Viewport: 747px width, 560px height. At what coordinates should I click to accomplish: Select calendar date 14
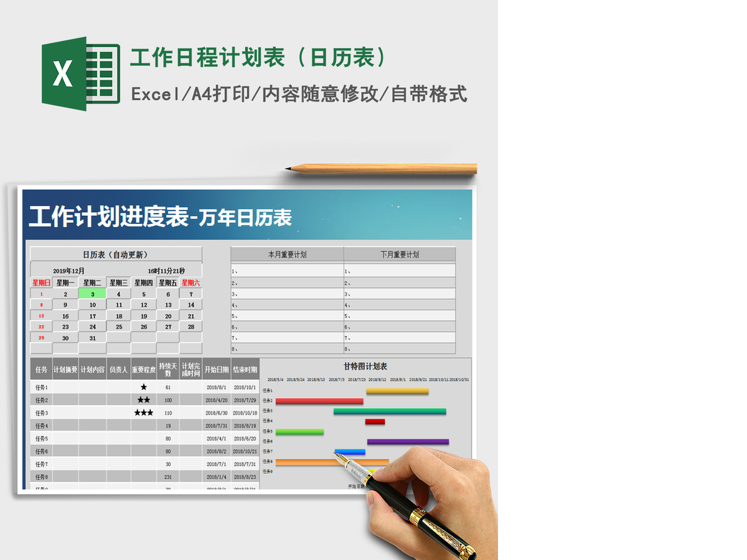click(x=191, y=305)
